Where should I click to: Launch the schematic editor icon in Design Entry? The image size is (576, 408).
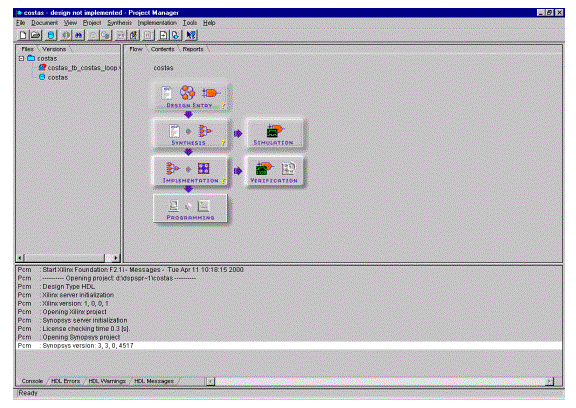[210, 93]
